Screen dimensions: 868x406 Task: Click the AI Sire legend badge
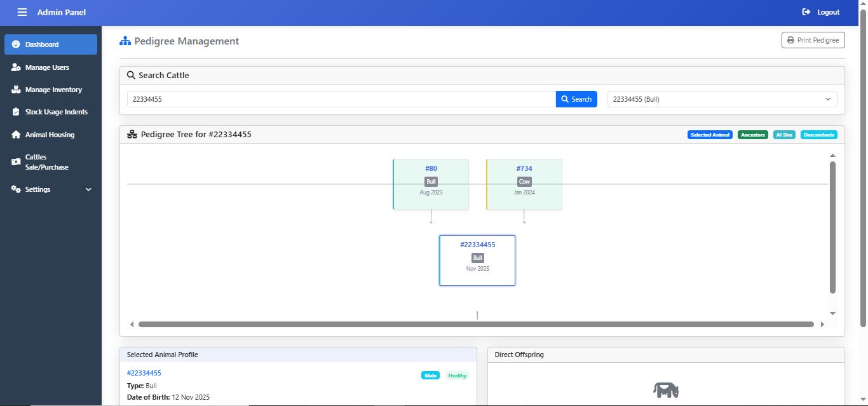tap(784, 135)
